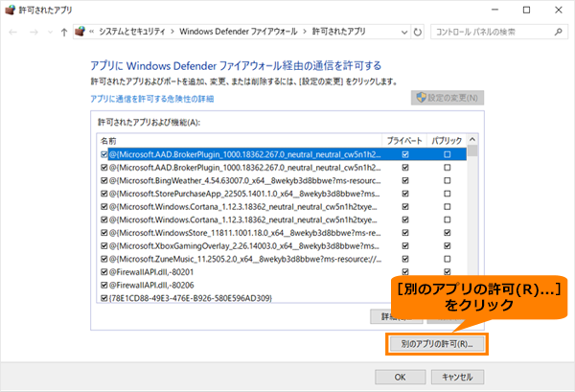575x392 pixels.
Task: Toggle @FirewallAPI.dll,-80201 enable checkbox
Action: pyautogui.click(x=104, y=272)
